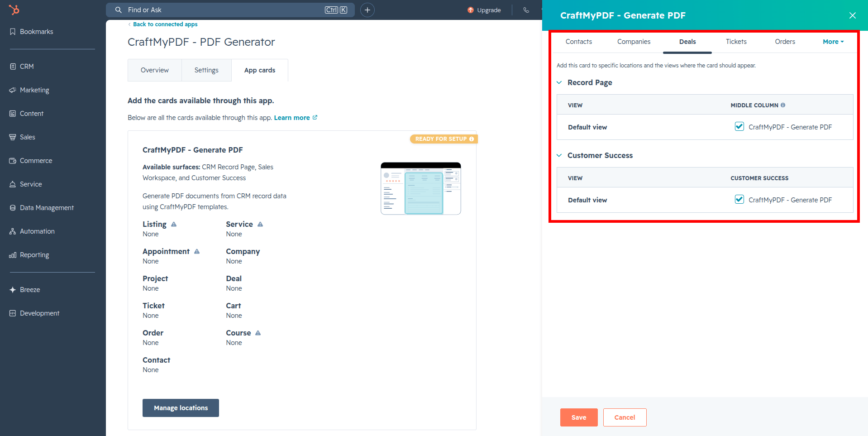Click the 'Company' object label
Viewport: 868px width, 436px height.
tap(243, 251)
